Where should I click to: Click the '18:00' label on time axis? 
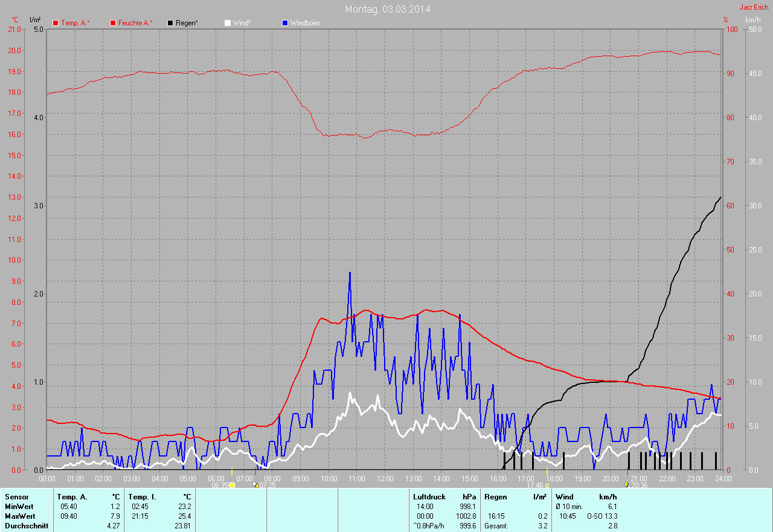[554, 478]
